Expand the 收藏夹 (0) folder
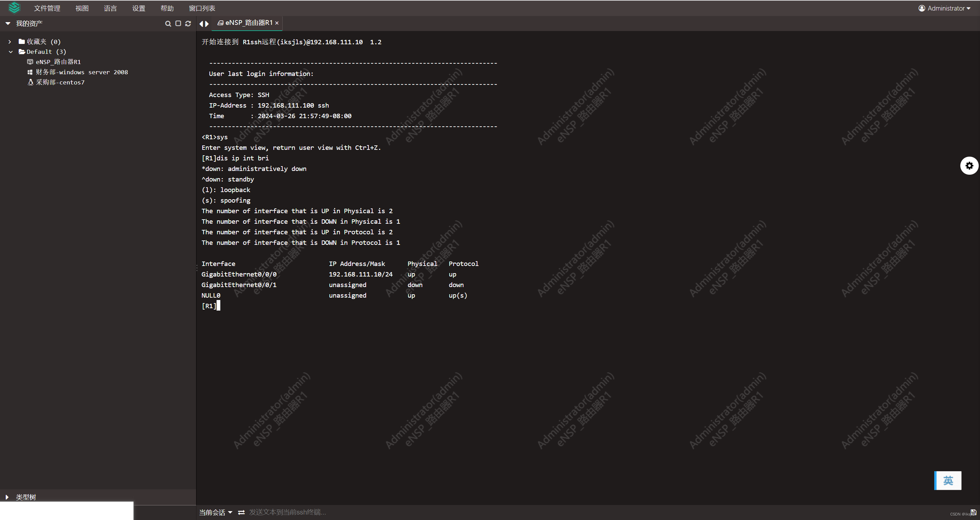Image resolution: width=980 pixels, height=520 pixels. click(x=10, y=42)
